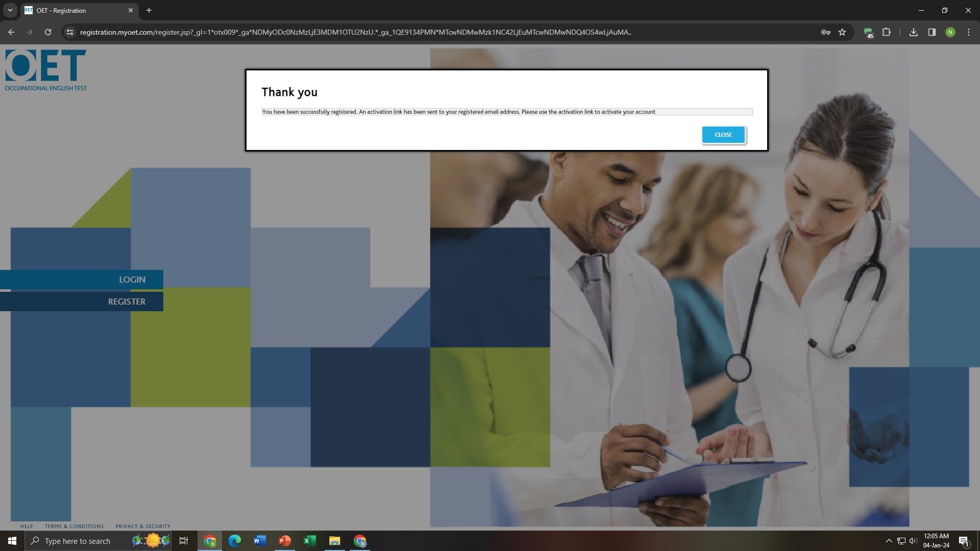Viewport: 980px width, 551px height.
Task: Show Chrome downloads
Action: pos(914,32)
